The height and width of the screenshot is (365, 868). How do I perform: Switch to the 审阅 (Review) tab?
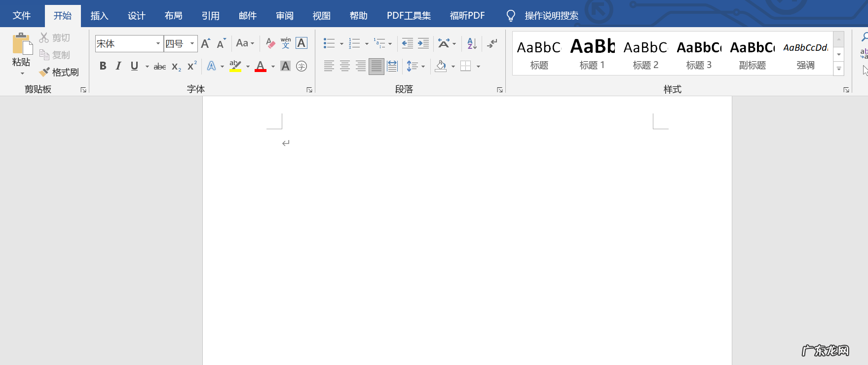285,16
